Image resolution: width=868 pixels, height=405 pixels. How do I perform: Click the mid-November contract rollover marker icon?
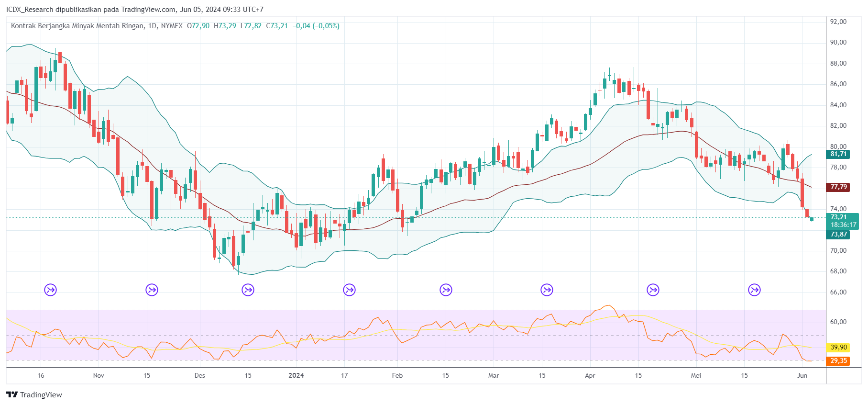coord(152,290)
